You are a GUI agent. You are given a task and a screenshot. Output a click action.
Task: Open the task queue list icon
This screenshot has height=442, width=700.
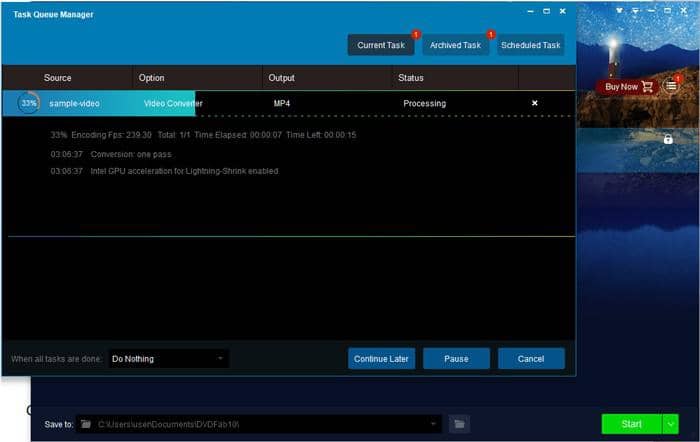click(x=671, y=86)
